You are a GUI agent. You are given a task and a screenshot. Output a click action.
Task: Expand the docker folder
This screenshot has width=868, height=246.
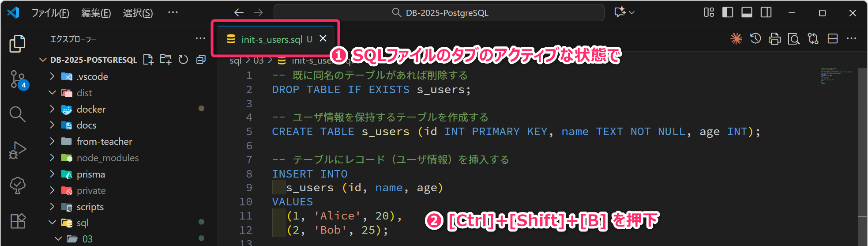click(x=91, y=109)
